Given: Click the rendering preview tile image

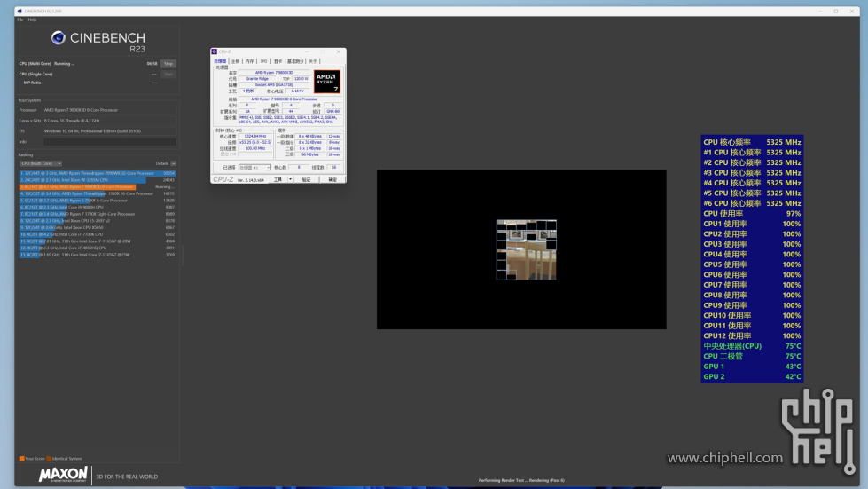Looking at the screenshot, I should point(527,249).
